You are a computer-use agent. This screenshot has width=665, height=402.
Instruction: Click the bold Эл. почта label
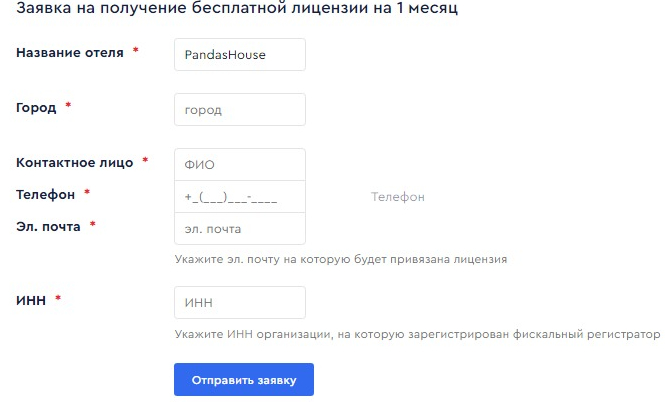click(x=48, y=226)
